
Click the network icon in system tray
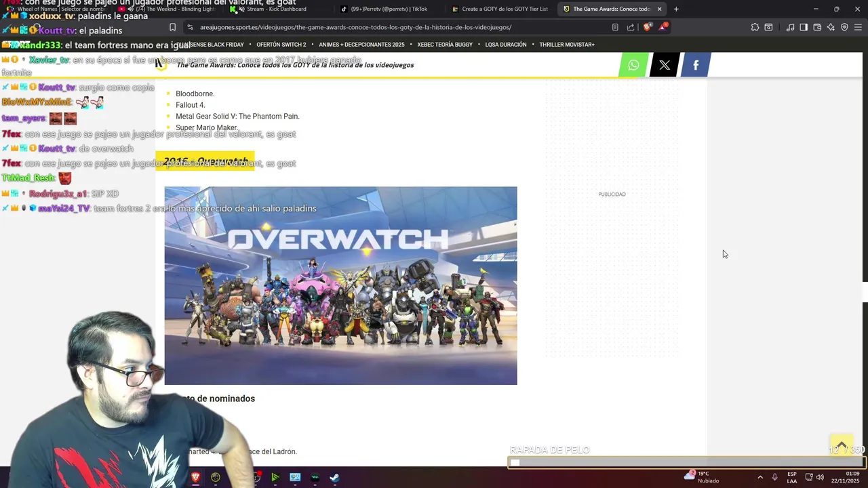point(809,477)
